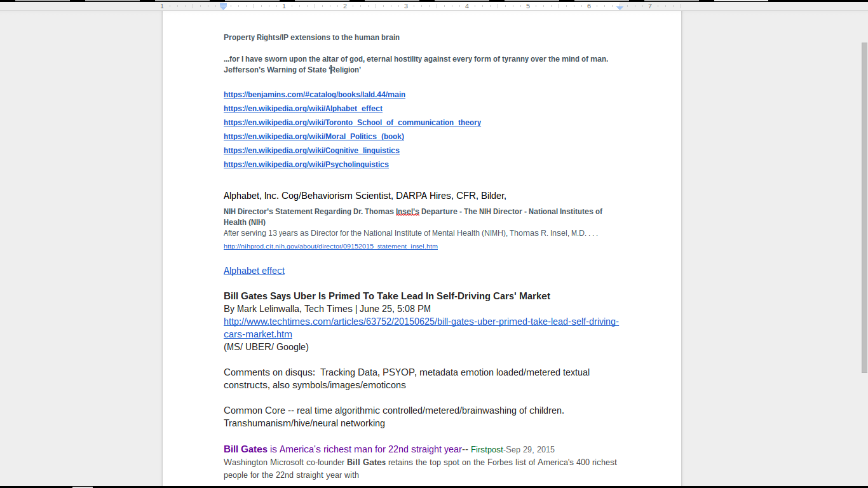Open the nihprod.cit.nih.gov statement link
Screen dimensions: 868x488
click(330, 247)
